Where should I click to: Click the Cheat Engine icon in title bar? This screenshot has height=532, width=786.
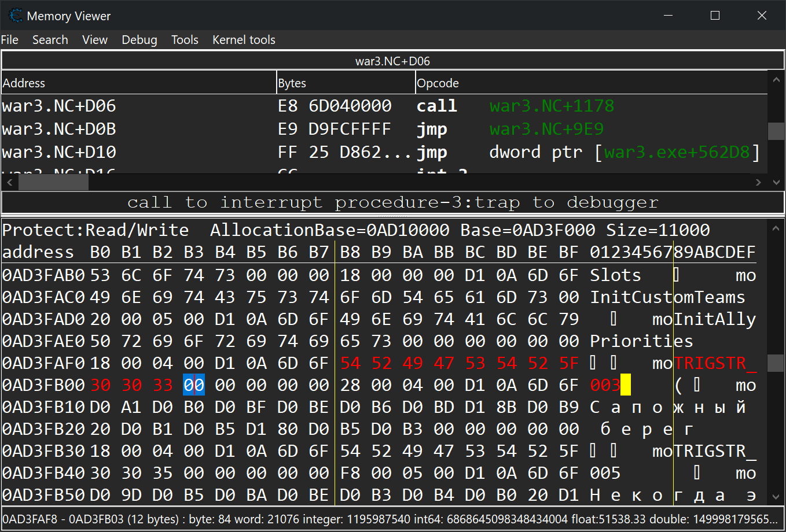pyautogui.click(x=16, y=16)
